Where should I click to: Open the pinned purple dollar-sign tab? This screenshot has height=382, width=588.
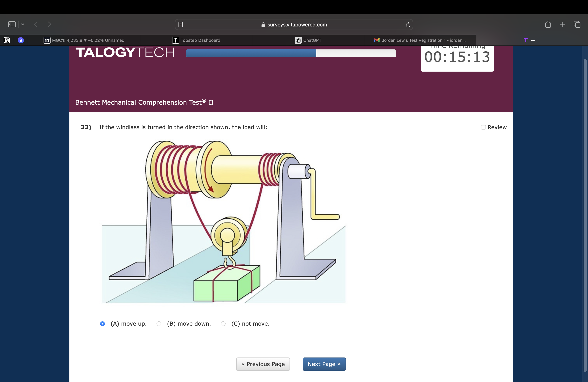[x=21, y=40]
